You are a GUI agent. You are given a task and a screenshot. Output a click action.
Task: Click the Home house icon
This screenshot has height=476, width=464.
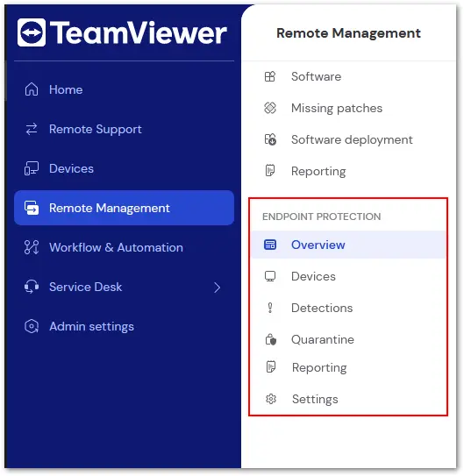pyautogui.click(x=32, y=89)
